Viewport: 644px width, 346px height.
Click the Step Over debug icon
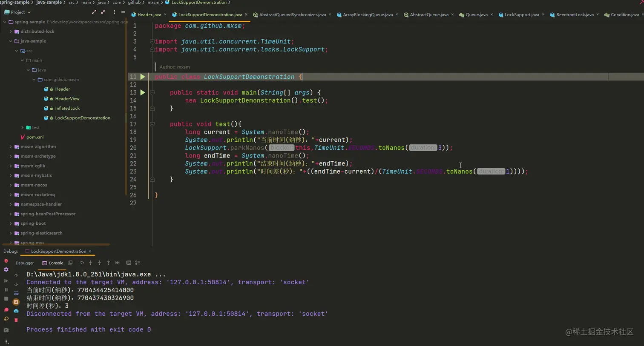(x=82, y=263)
